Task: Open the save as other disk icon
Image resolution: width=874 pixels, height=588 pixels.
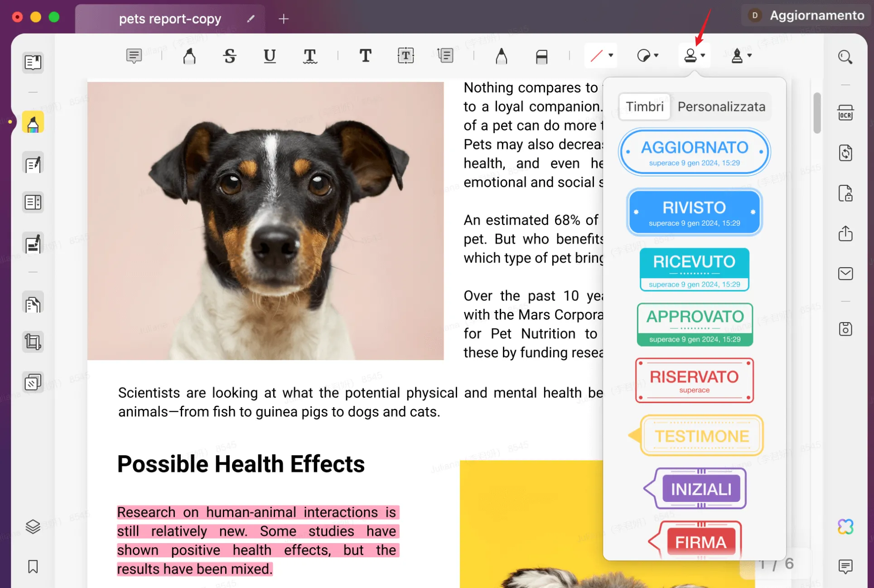Action: 845,329
